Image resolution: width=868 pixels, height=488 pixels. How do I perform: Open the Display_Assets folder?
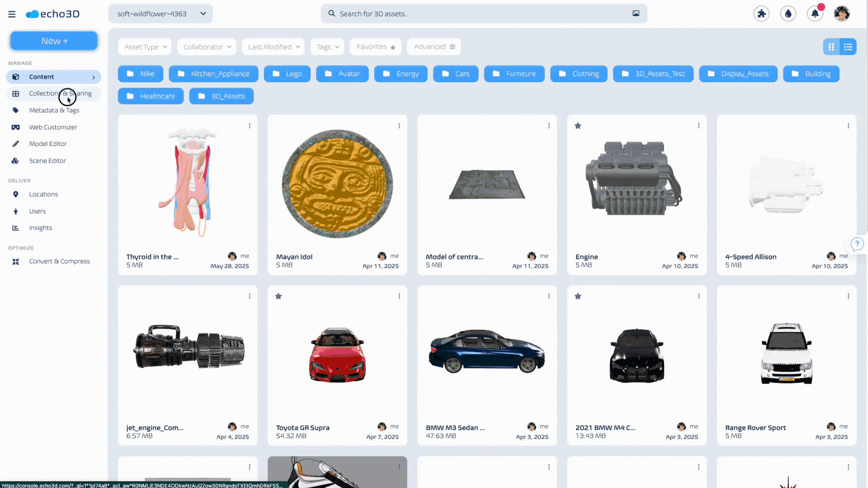[738, 74]
